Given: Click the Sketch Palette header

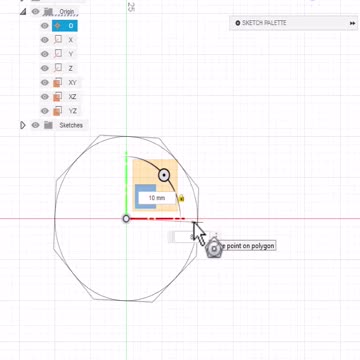Looking at the screenshot, I should pos(293,23).
